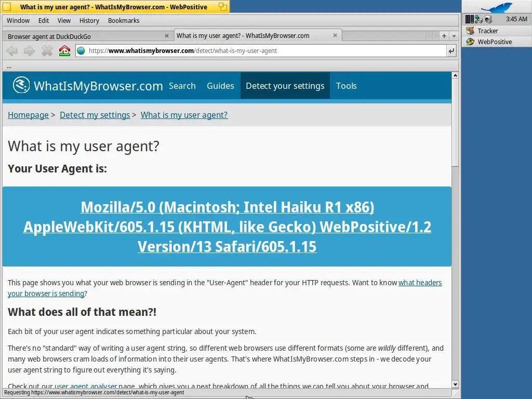
Task: Close the What is my user agent tab
Action: coord(335,35)
